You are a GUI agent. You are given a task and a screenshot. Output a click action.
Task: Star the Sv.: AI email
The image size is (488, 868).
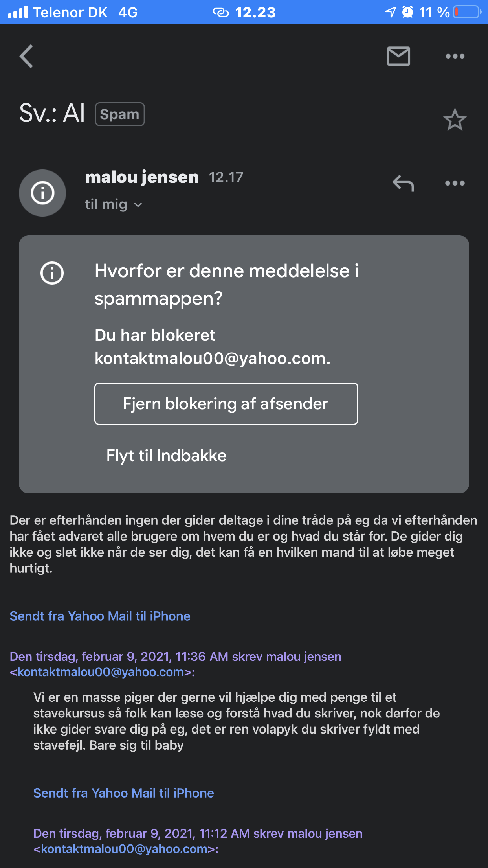click(x=455, y=120)
